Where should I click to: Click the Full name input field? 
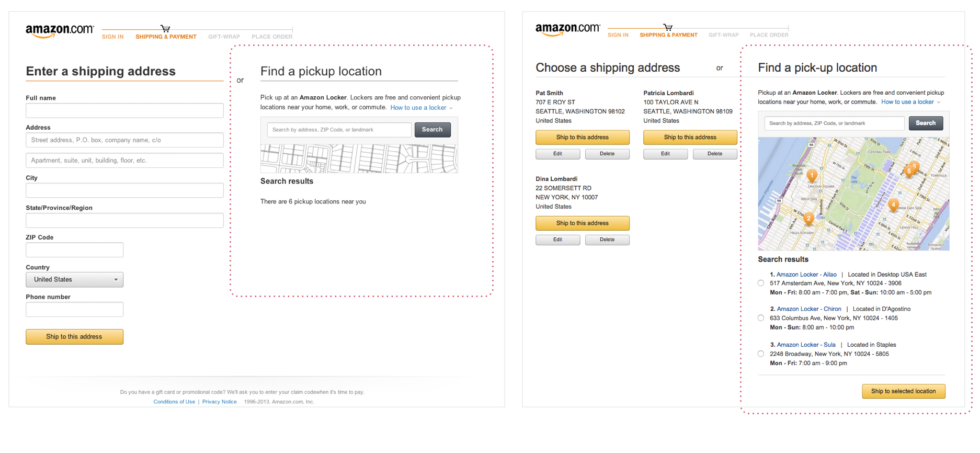[124, 110]
